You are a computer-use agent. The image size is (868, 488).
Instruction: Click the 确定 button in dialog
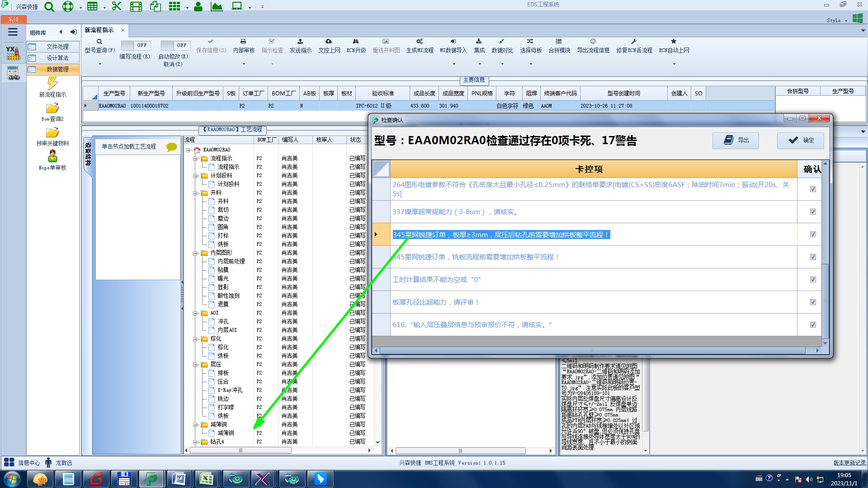(801, 141)
